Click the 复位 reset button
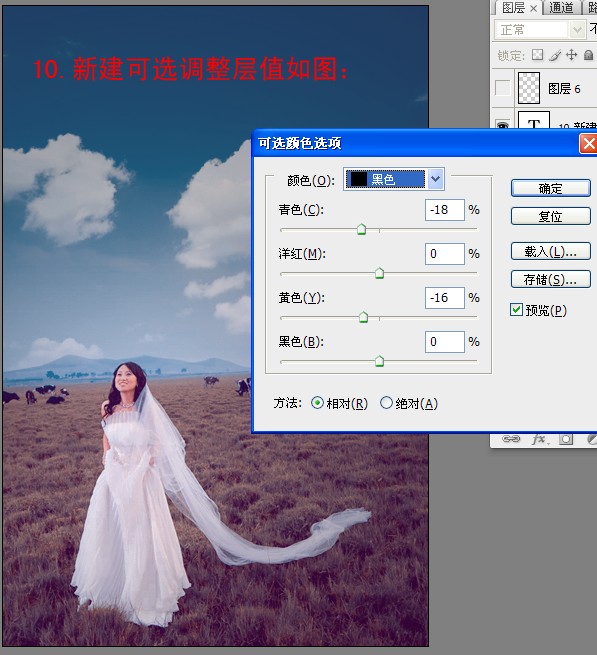 tap(551, 216)
